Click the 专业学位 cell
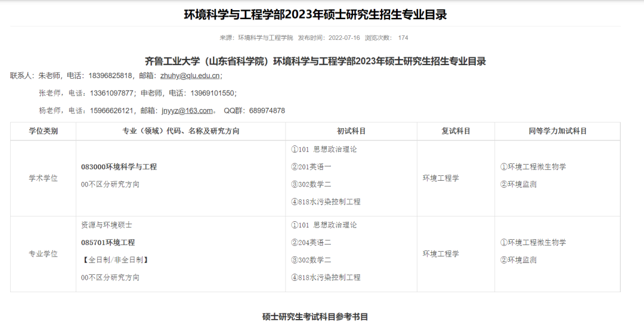This screenshot has width=644, height=328. tap(43, 254)
